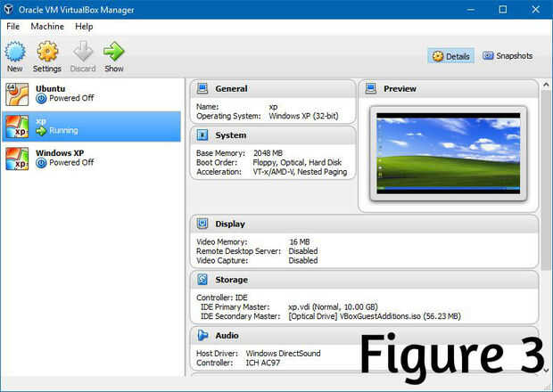553x392 pixels.
Task: Click the XP desktop preview thumbnail
Action: pos(449,153)
